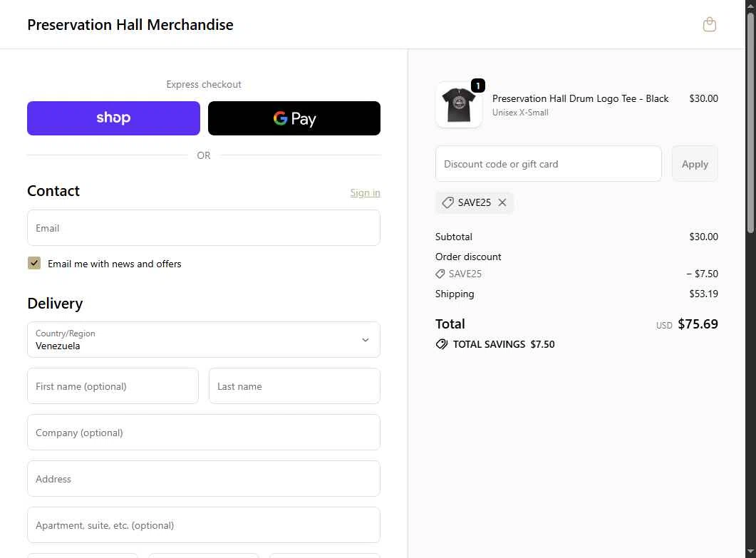Click the order discount SAVE25 tag icon
This screenshot has height=558, width=756.
pyautogui.click(x=440, y=274)
